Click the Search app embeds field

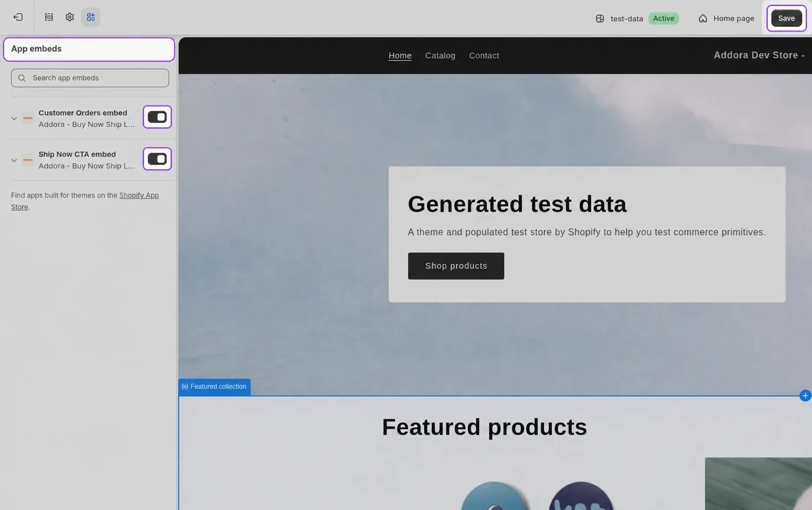click(x=90, y=78)
